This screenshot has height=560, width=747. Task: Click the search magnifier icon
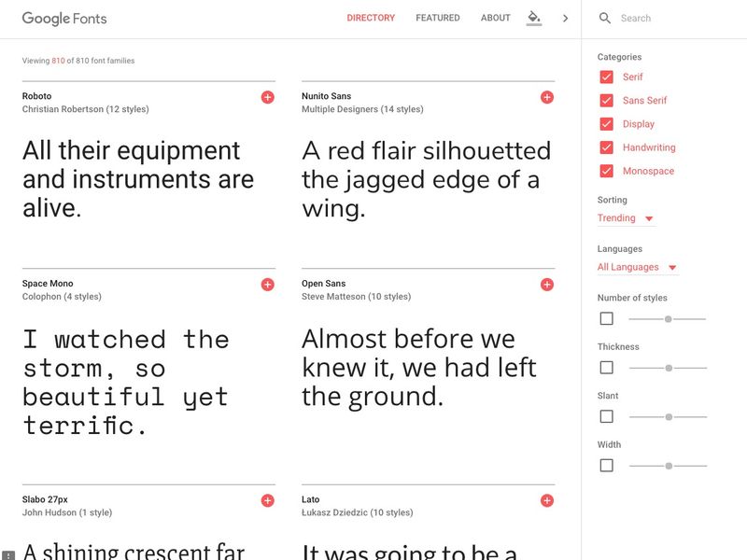(604, 18)
